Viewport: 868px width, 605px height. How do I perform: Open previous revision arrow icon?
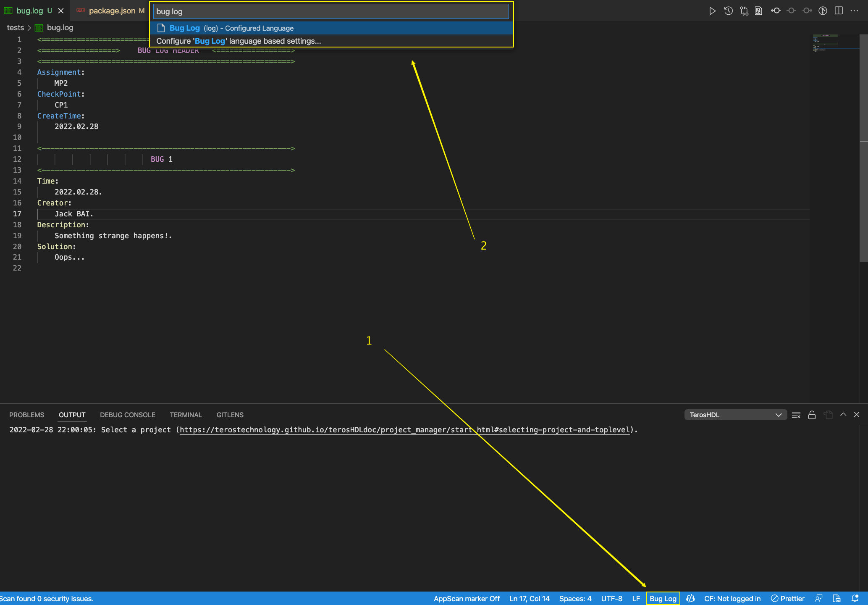coord(776,11)
